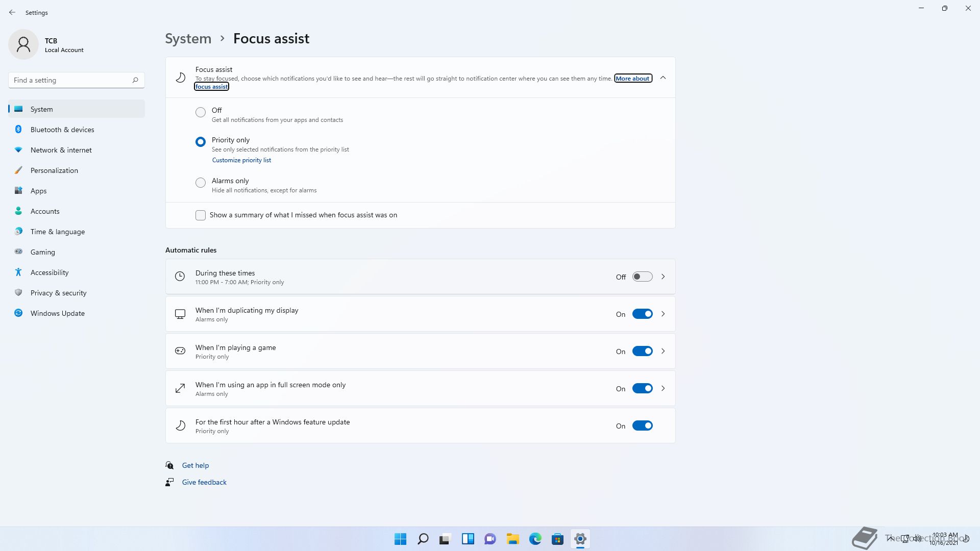The image size is (980, 551).
Task: Turn on During these times toggle
Action: point(643,277)
